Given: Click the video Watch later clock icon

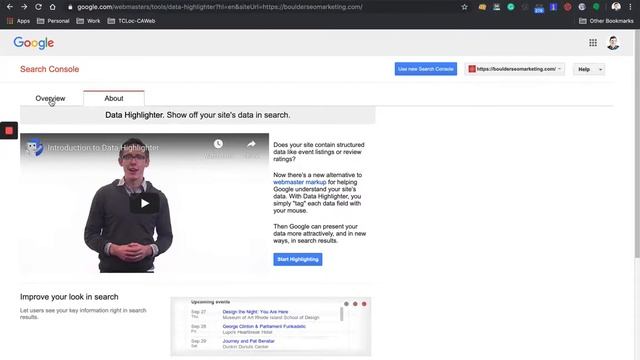Looking at the screenshot, I should click(x=218, y=144).
